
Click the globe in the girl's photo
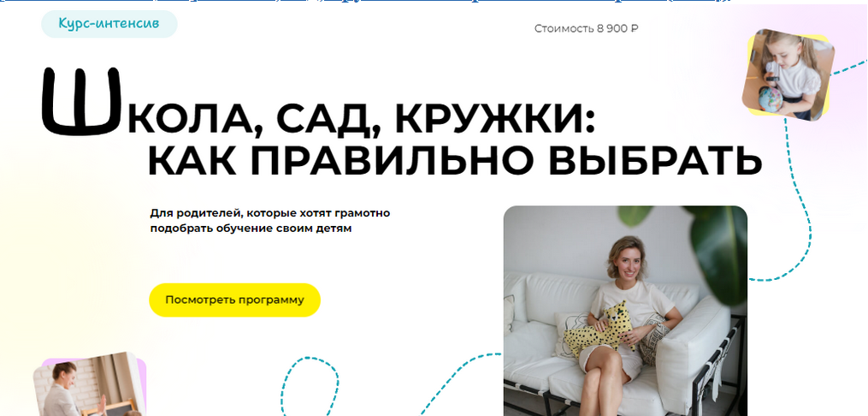click(x=762, y=96)
